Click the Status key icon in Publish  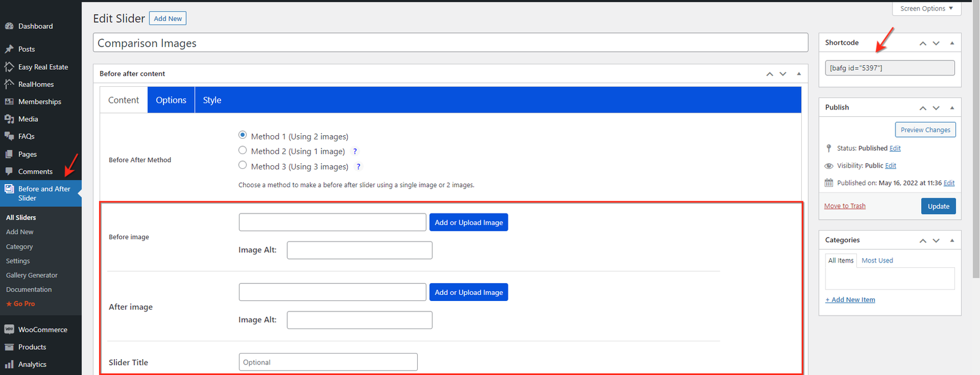pyautogui.click(x=829, y=148)
